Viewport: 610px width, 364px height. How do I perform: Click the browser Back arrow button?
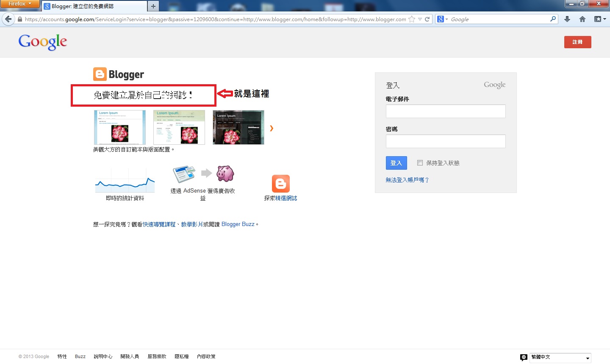pyautogui.click(x=8, y=19)
